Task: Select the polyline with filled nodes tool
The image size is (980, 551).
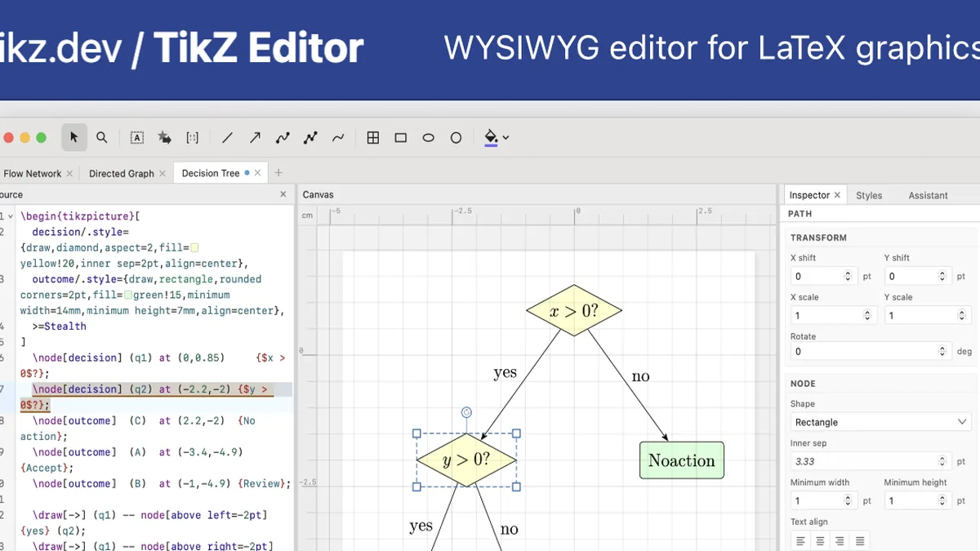Action: [x=310, y=138]
